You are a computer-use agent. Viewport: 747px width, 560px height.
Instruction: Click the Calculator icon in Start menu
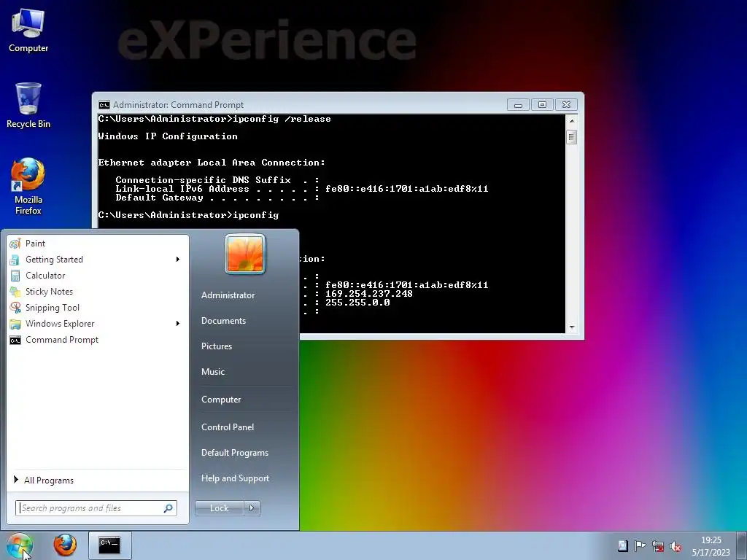pos(15,276)
